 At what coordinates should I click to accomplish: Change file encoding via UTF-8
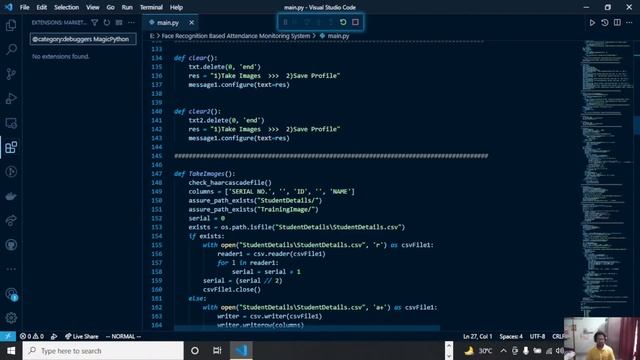pyautogui.click(x=537, y=336)
